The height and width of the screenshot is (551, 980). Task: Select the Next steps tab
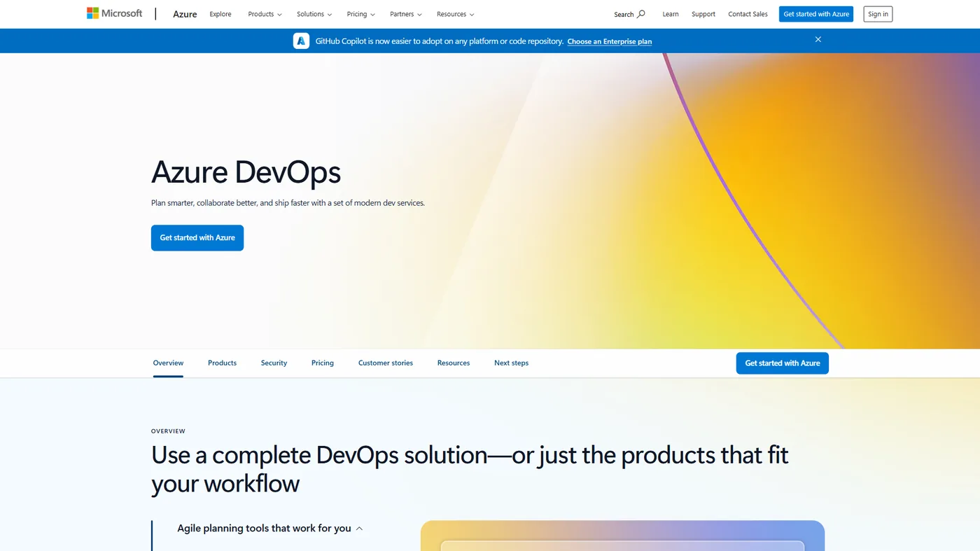click(511, 363)
